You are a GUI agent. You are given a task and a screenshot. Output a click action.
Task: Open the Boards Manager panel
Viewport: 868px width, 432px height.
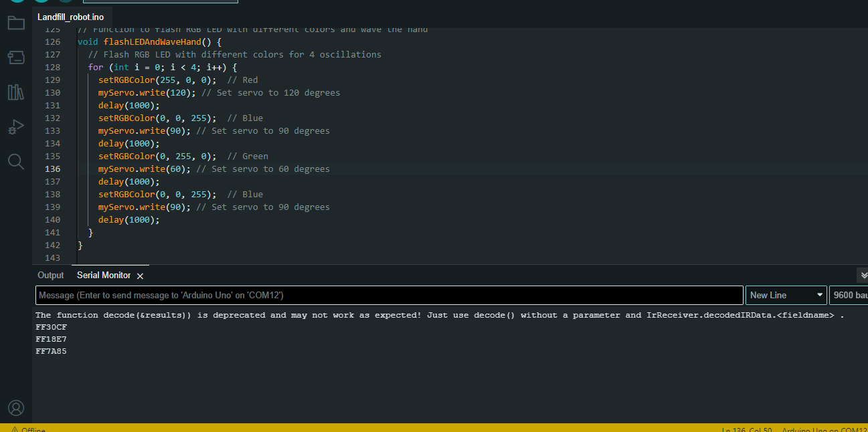click(15, 57)
